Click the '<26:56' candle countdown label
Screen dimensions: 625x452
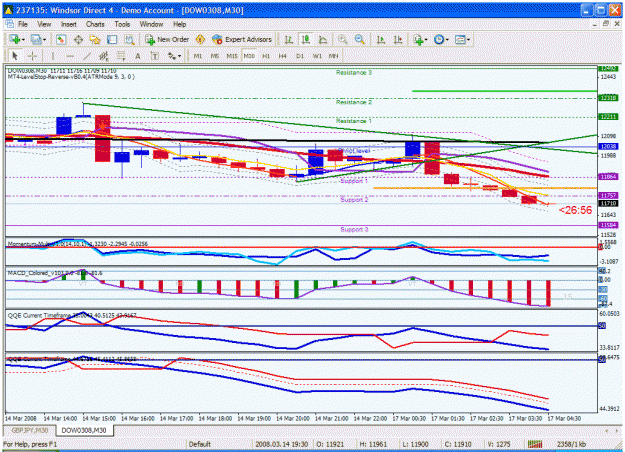tap(575, 210)
